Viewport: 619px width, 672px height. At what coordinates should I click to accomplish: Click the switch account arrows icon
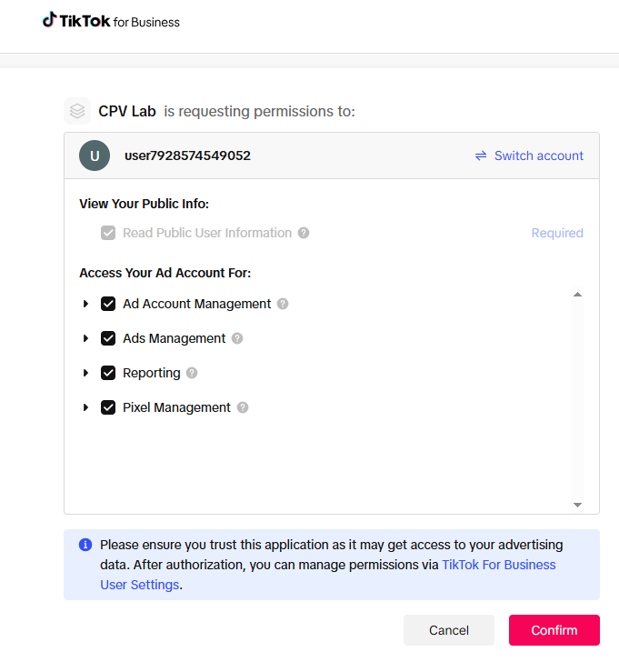pyautogui.click(x=481, y=155)
